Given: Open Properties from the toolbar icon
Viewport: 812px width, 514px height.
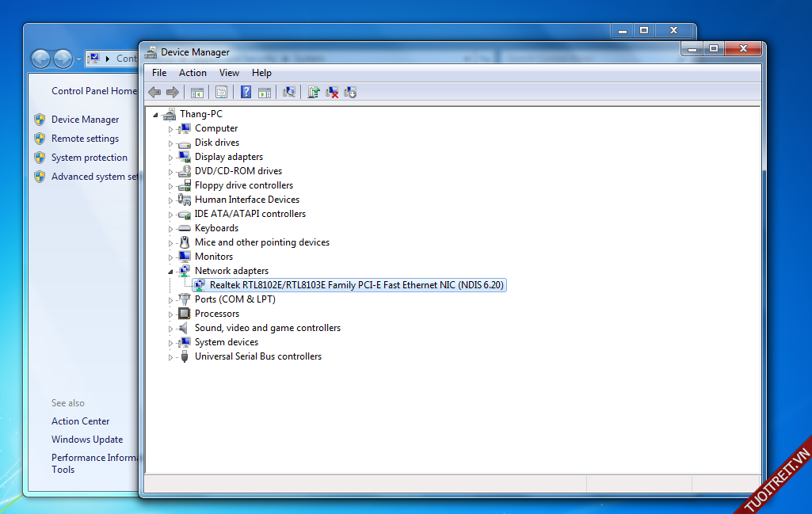Looking at the screenshot, I should pyautogui.click(x=221, y=92).
